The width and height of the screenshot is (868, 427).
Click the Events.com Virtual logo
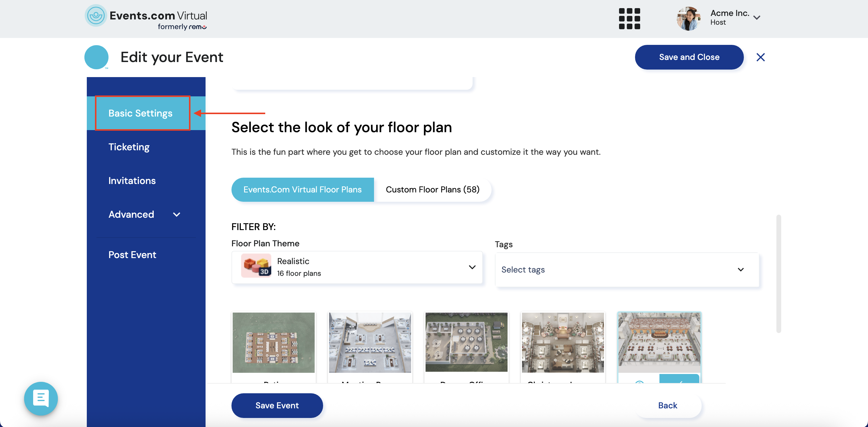[x=146, y=17]
